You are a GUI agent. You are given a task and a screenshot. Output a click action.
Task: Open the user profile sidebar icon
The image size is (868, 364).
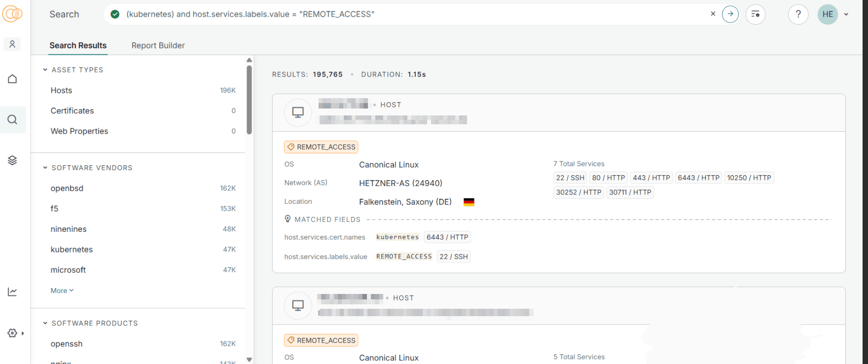pos(12,44)
